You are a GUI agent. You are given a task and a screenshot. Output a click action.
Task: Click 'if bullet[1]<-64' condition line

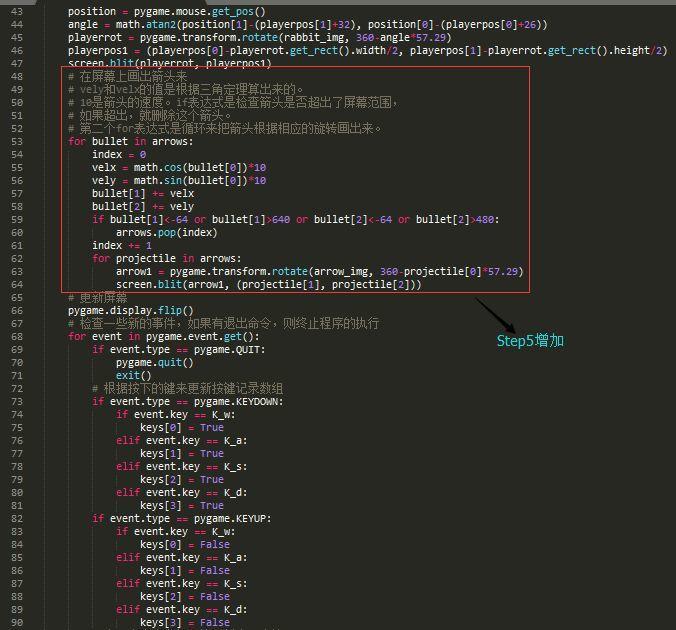pos(296,220)
